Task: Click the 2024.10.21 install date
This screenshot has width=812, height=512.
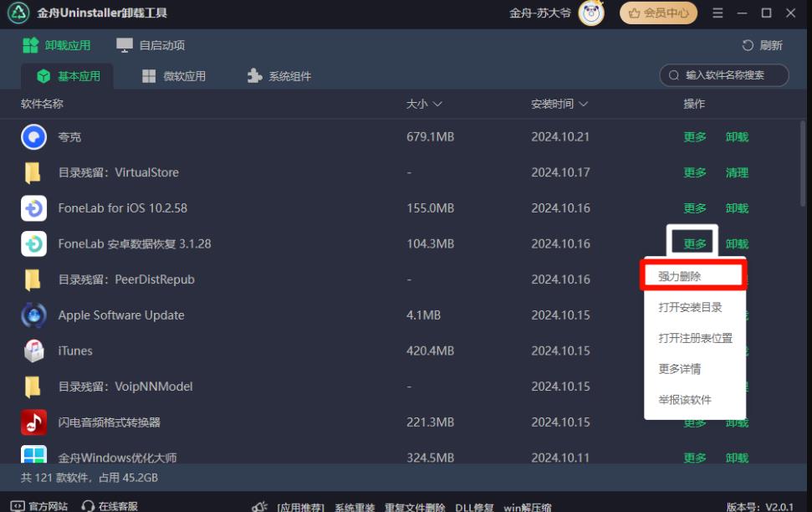Action: point(560,137)
